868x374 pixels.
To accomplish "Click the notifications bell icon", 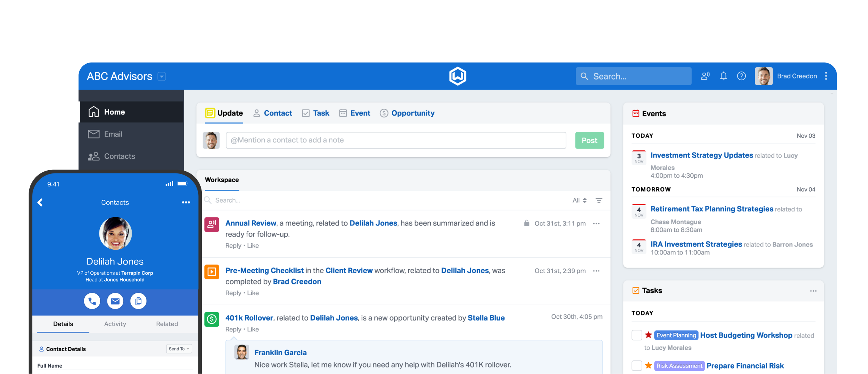I will (x=723, y=76).
